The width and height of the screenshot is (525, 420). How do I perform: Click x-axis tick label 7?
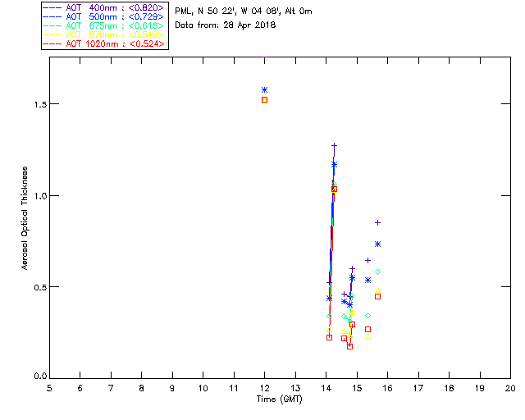pyautogui.click(x=111, y=388)
